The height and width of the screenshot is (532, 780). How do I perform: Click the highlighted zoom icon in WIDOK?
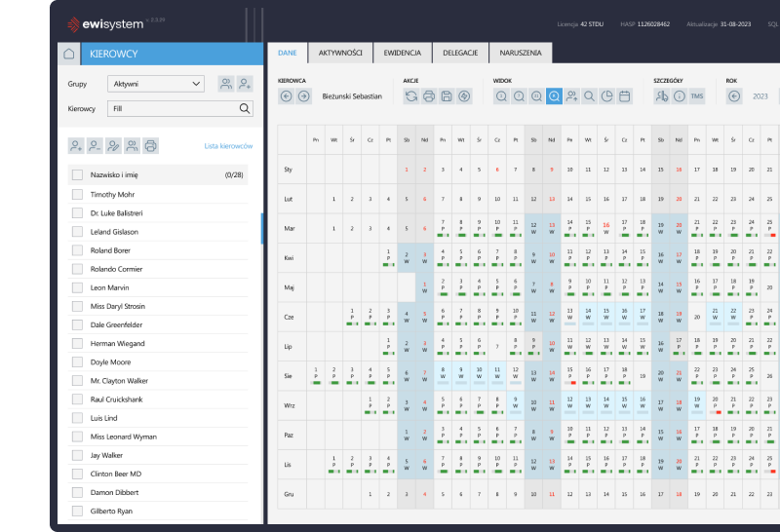click(x=554, y=96)
